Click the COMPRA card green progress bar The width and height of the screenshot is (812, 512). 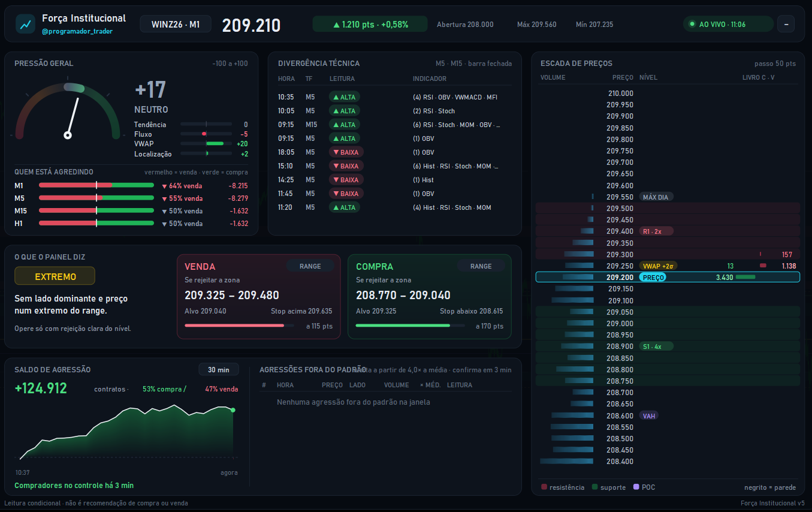410,326
